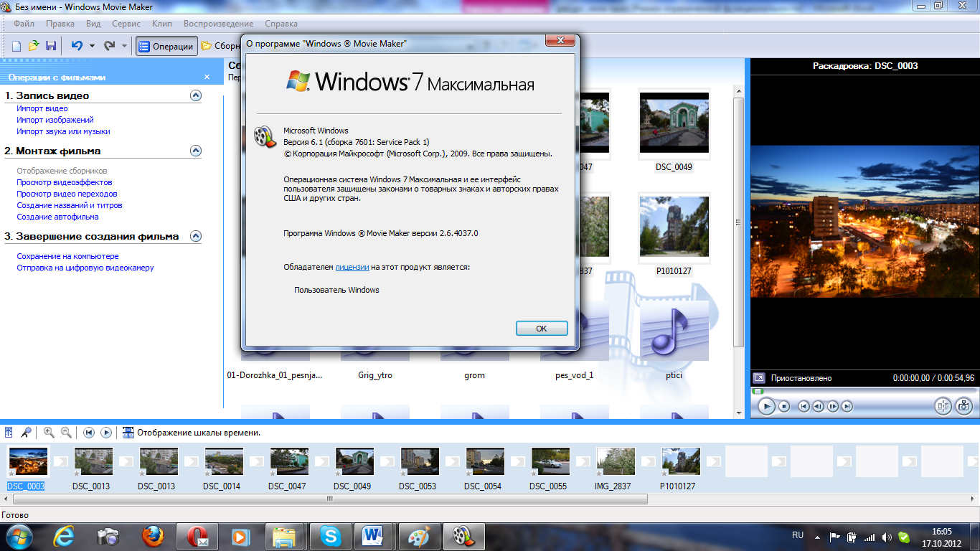980x551 pixels.
Task: Click Импорт звука или музыки link
Action: [x=63, y=132]
